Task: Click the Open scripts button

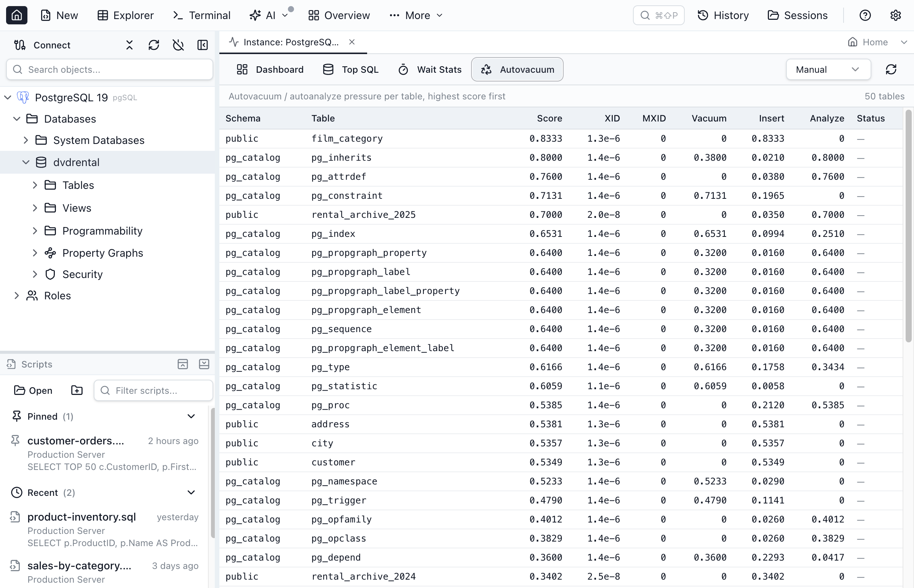Action: tap(33, 390)
